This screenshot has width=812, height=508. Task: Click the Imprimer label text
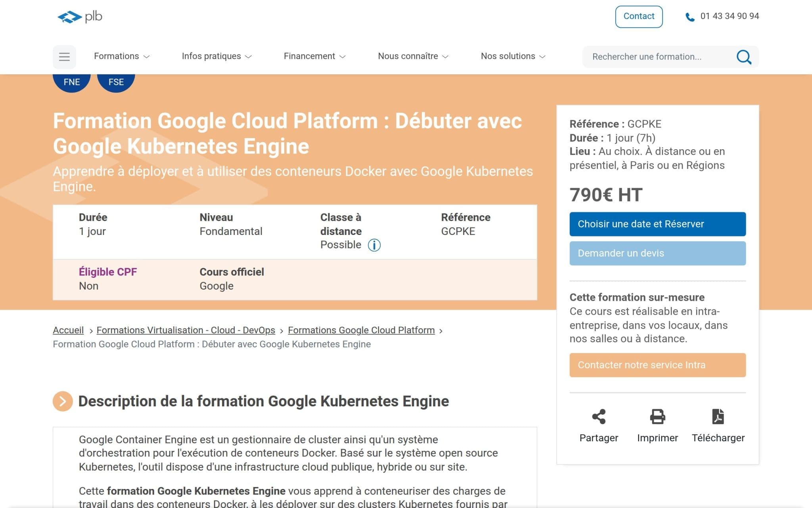(x=657, y=438)
